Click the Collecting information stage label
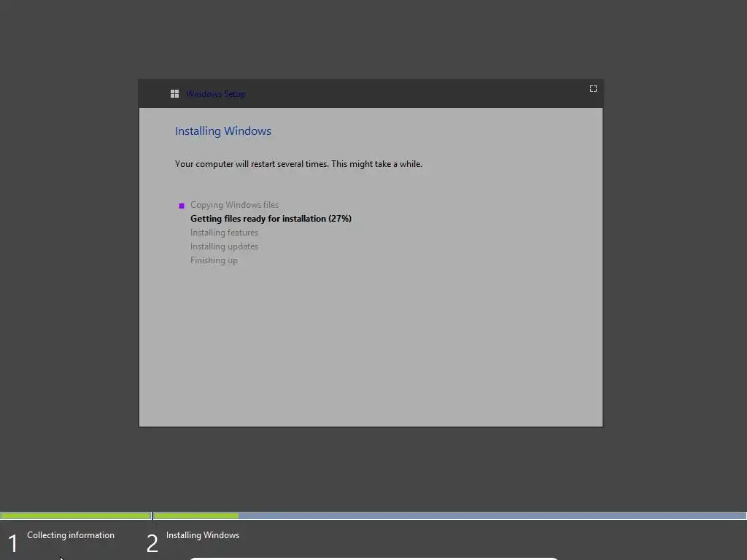The height and width of the screenshot is (560, 747). 71,535
